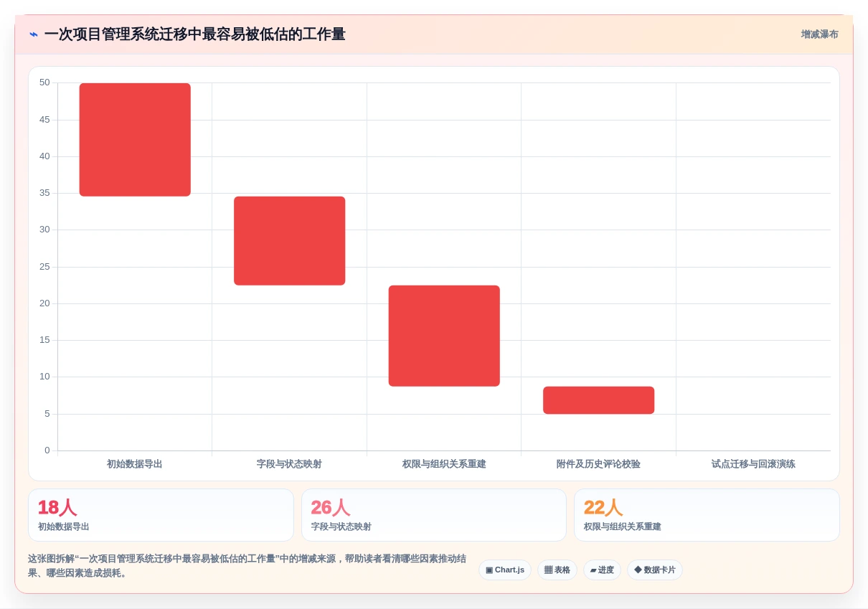Click the 字段与状态映射 x-axis label
This screenshot has height=609, width=868.
pos(290,464)
